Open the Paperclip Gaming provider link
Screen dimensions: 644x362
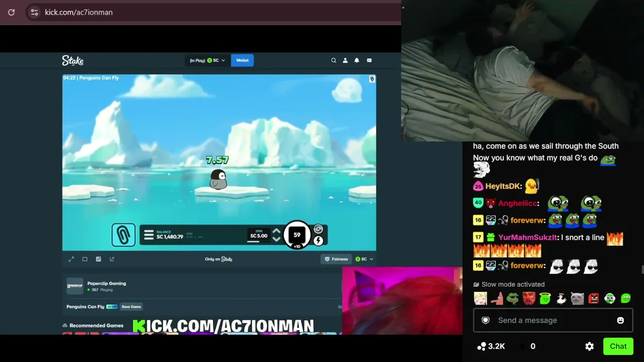click(107, 284)
